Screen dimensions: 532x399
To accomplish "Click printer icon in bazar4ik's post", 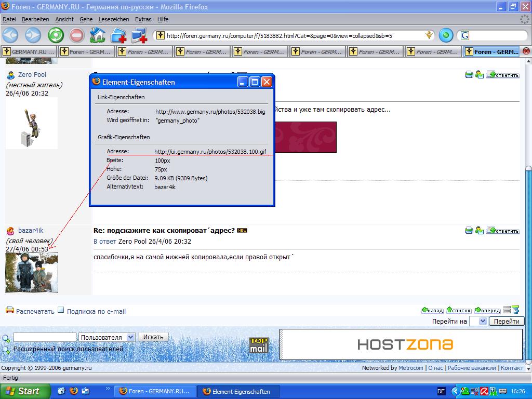I will (x=469, y=230).
